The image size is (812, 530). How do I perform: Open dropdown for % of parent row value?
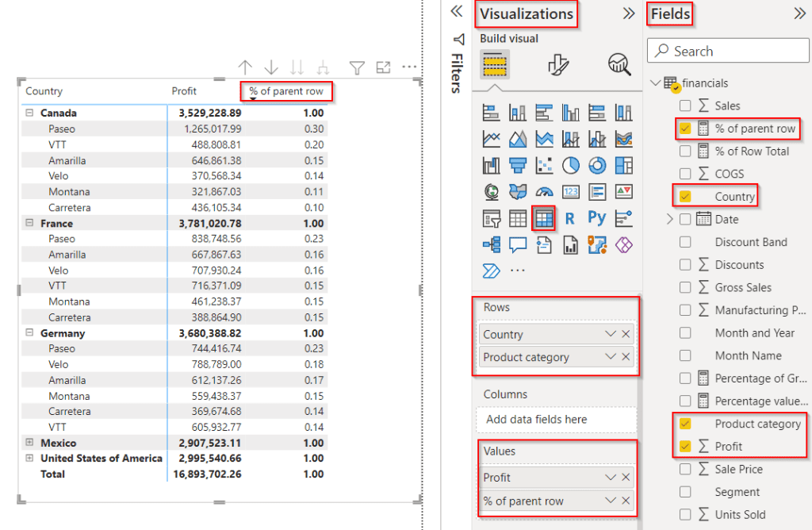click(x=611, y=501)
